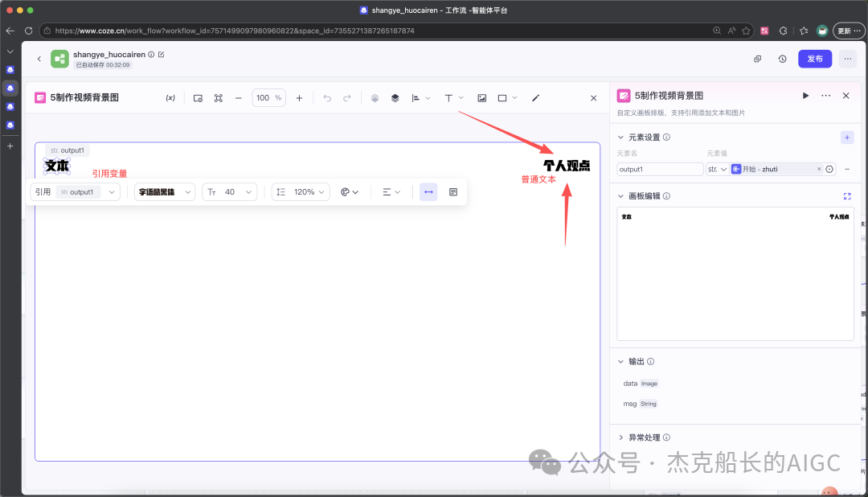Open the text color palette picker
The width and height of the screenshot is (868, 497).
coord(350,191)
